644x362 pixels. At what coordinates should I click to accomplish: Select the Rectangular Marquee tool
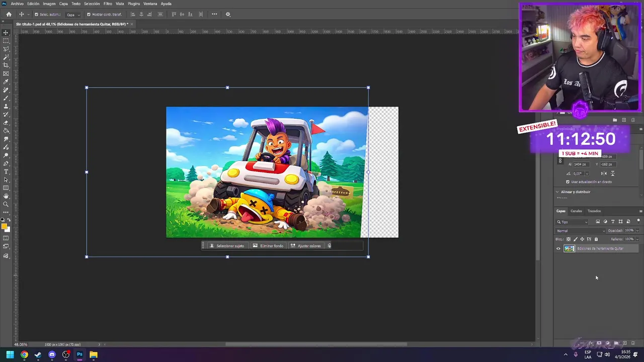(x=6, y=41)
